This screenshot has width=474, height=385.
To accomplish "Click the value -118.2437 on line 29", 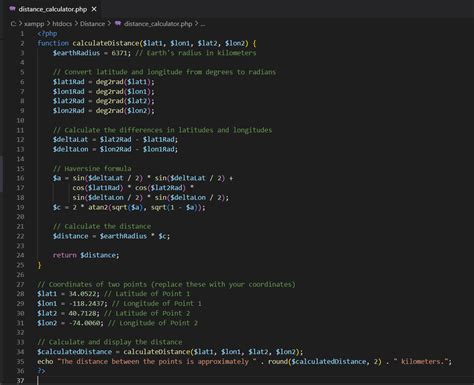I will coord(88,304).
